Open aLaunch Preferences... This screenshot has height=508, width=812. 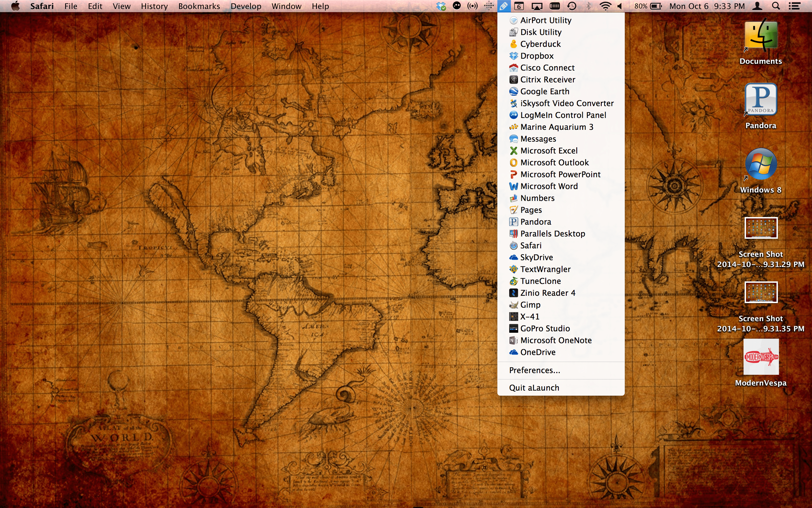click(x=561, y=370)
